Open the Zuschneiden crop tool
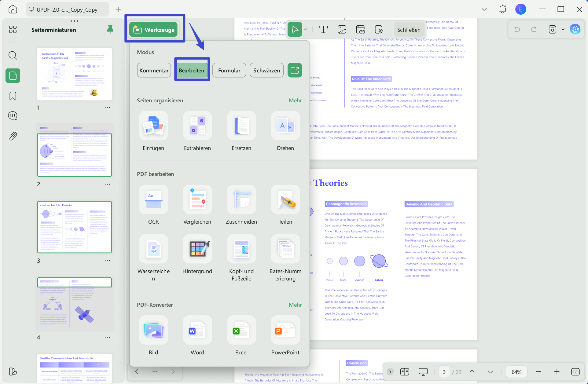 241,199
